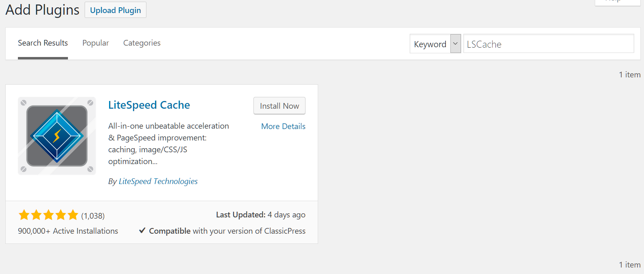This screenshot has width=644, height=274.
Task: Open the Categories tab
Action: (x=142, y=43)
